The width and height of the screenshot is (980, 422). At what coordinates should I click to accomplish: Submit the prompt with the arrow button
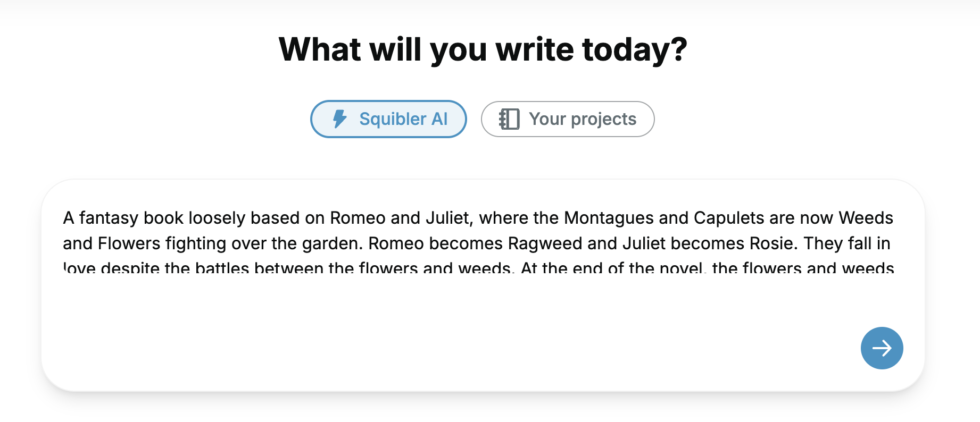882,348
